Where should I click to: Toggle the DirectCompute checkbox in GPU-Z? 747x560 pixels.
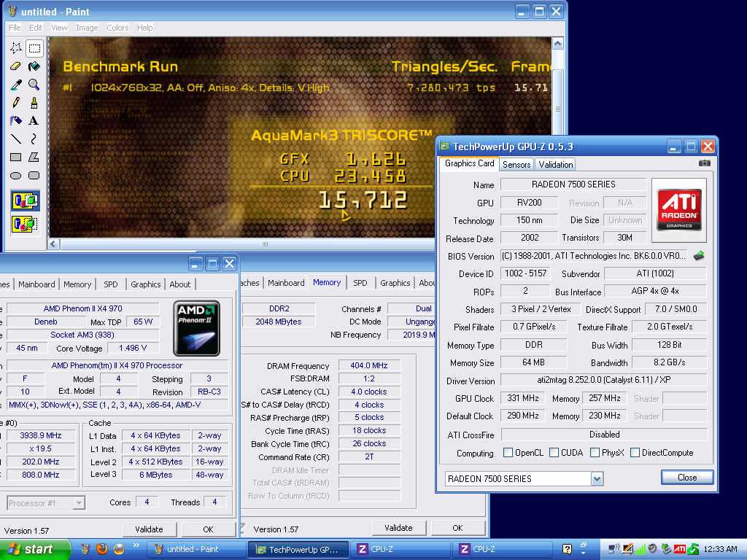click(x=635, y=452)
